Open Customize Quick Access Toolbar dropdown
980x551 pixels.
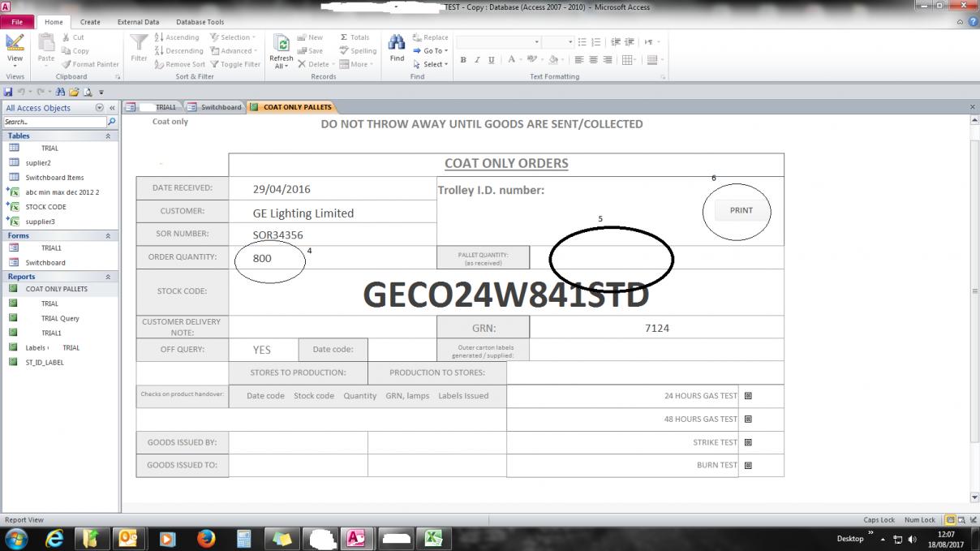101,93
